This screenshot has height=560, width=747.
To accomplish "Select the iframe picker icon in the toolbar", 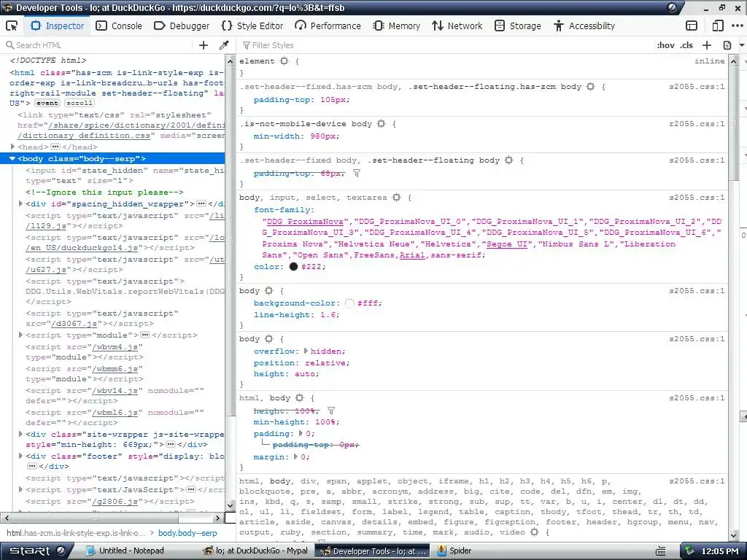I will pos(692,26).
